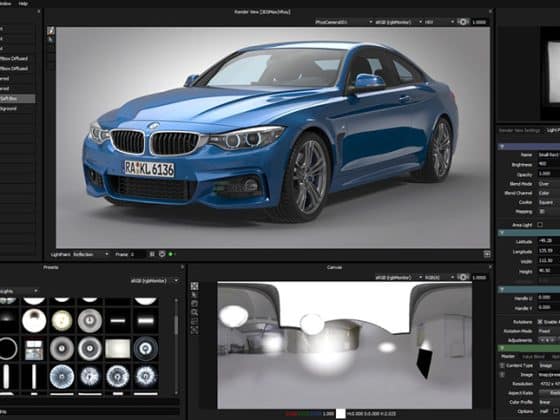
Task: Click the Canvas exposure icon
Action: click(463, 278)
